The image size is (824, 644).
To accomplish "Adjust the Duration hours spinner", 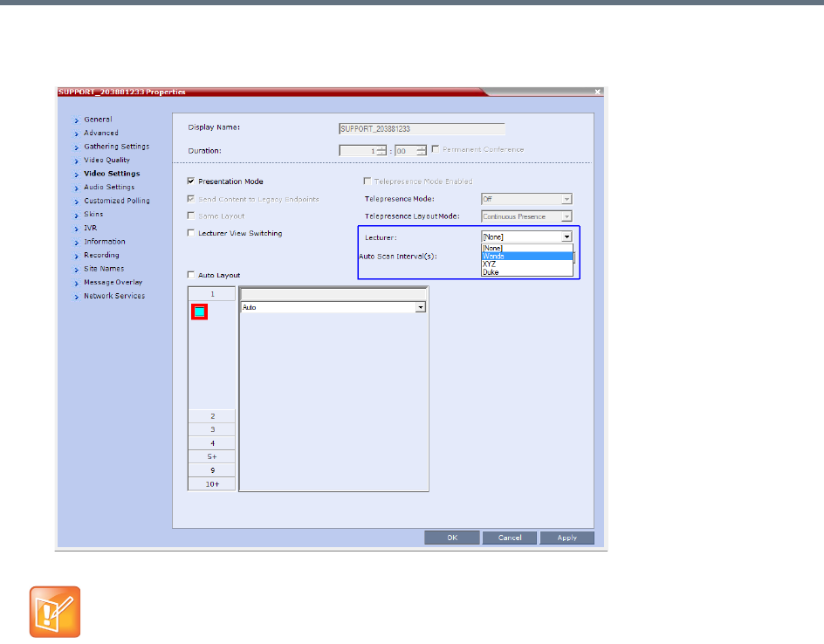I will pos(382,151).
